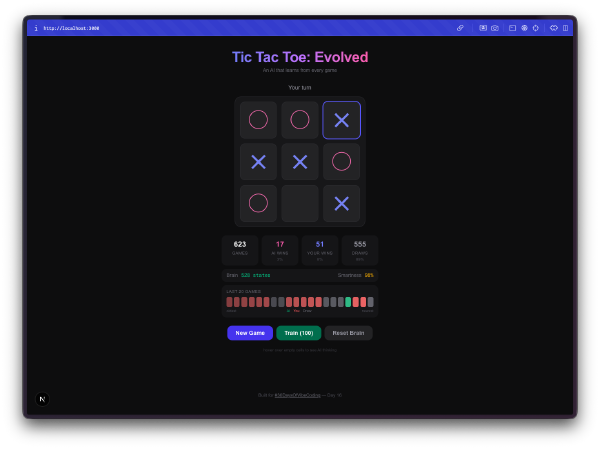Click the Reset Brain button
The height and width of the screenshot is (449, 600).
tap(348, 333)
